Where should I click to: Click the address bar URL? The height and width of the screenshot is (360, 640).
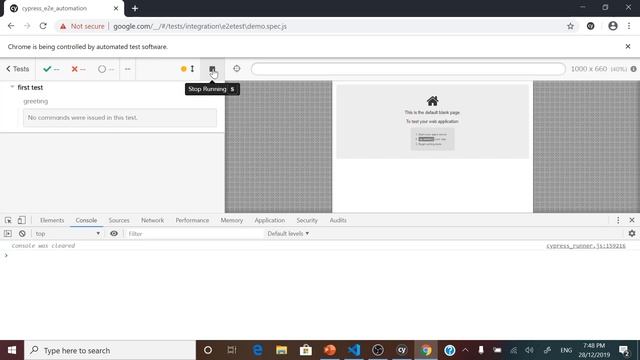200,26
